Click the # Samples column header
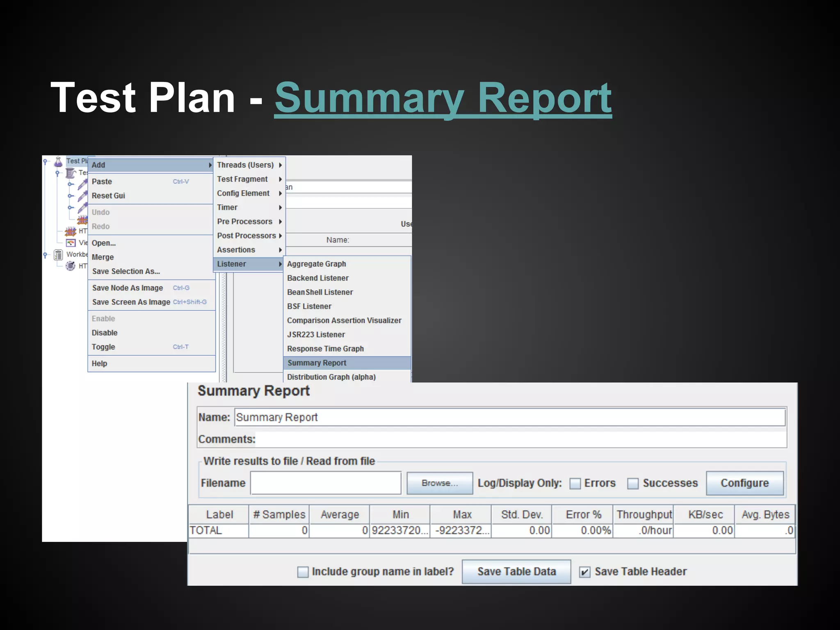Viewport: 840px width, 630px height. pos(279,514)
